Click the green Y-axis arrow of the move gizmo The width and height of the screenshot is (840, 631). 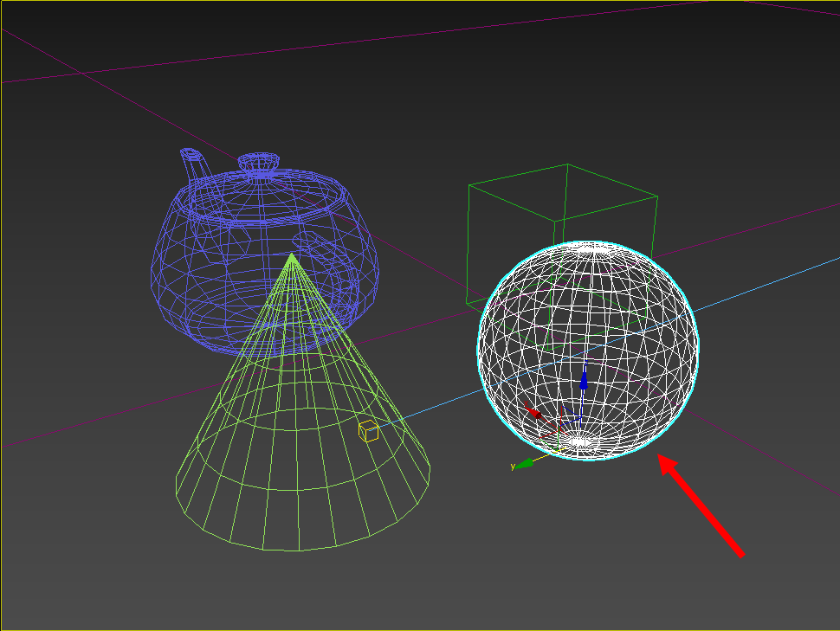[524, 463]
